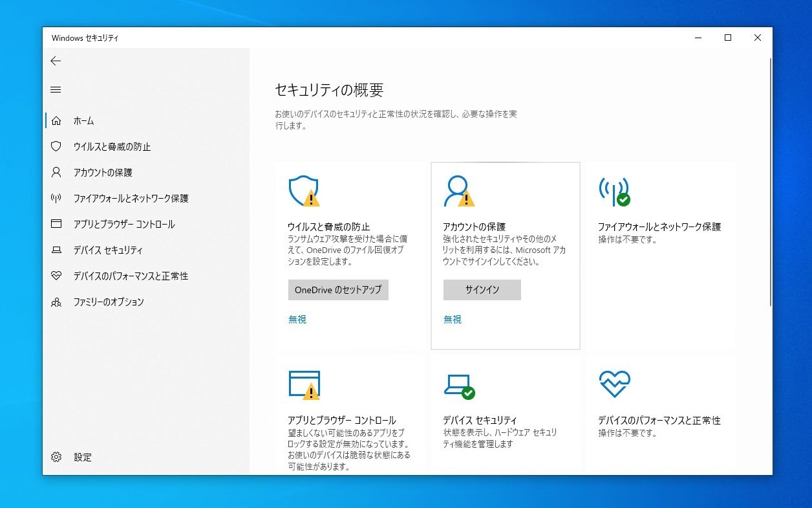Open the large virus protection shield icon
Viewport: 812px width, 508px height.
click(304, 191)
